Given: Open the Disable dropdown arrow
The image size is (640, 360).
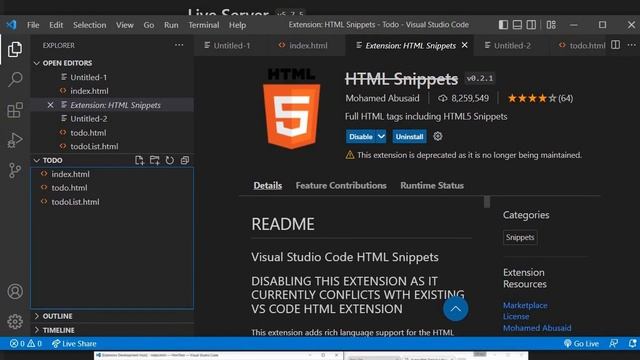Looking at the screenshot, I should (x=381, y=136).
